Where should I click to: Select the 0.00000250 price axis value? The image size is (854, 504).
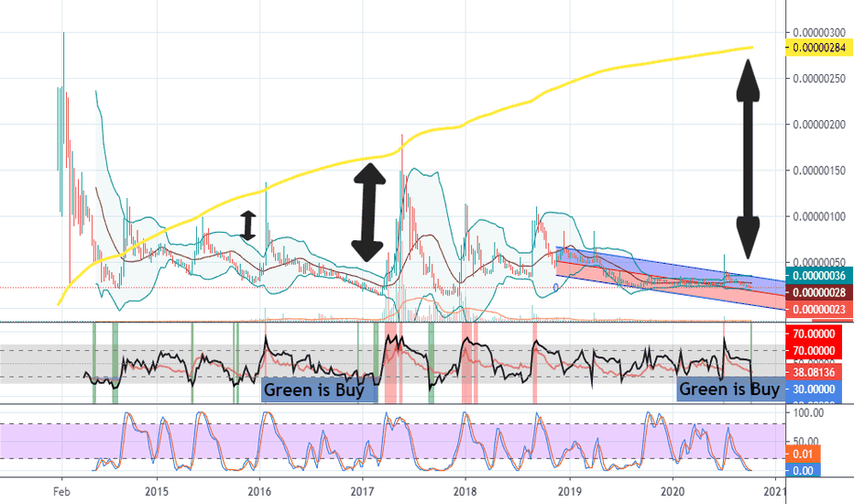[x=819, y=79]
